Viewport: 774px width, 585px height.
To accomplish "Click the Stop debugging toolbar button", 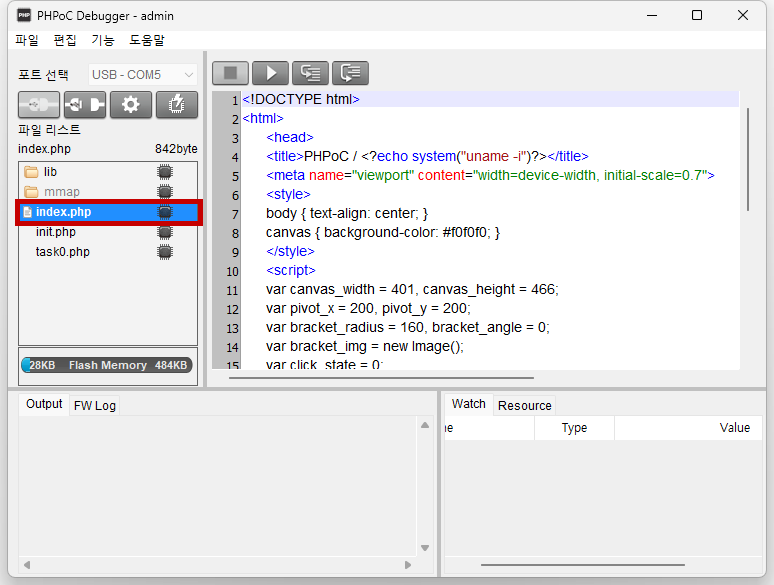I will pos(231,73).
